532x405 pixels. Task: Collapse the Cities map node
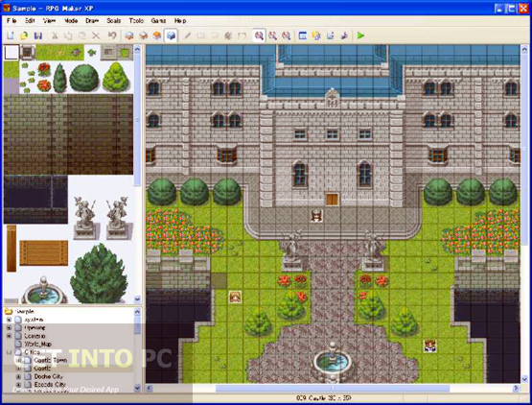click(x=10, y=352)
